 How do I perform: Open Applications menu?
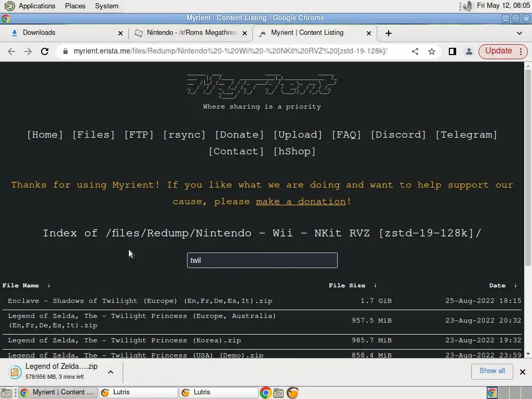tap(37, 6)
